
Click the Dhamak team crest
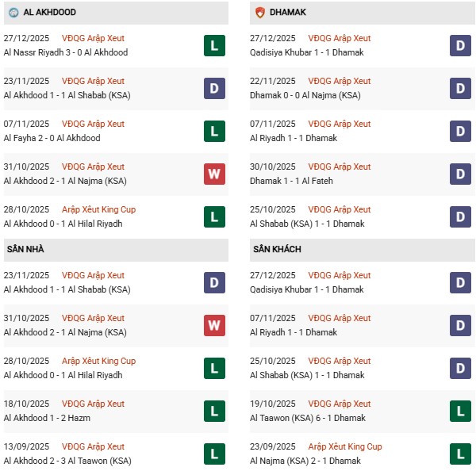point(260,13)
